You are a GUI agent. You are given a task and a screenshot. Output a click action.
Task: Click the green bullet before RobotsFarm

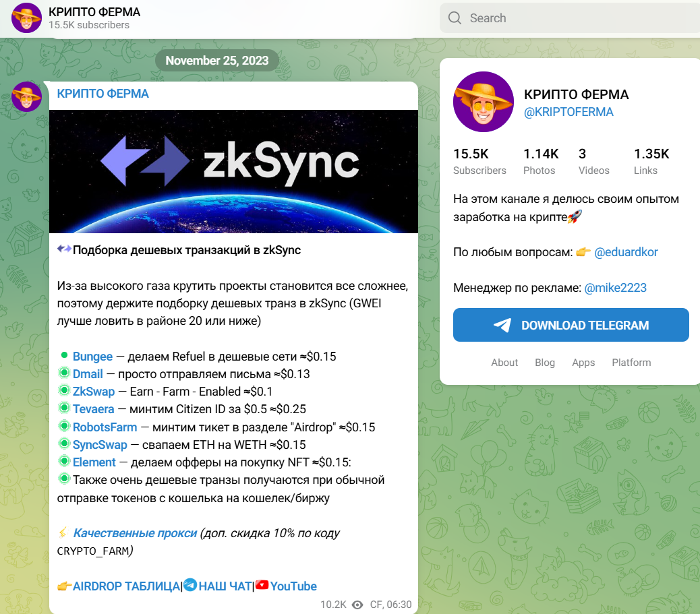(x=64, y=426)
